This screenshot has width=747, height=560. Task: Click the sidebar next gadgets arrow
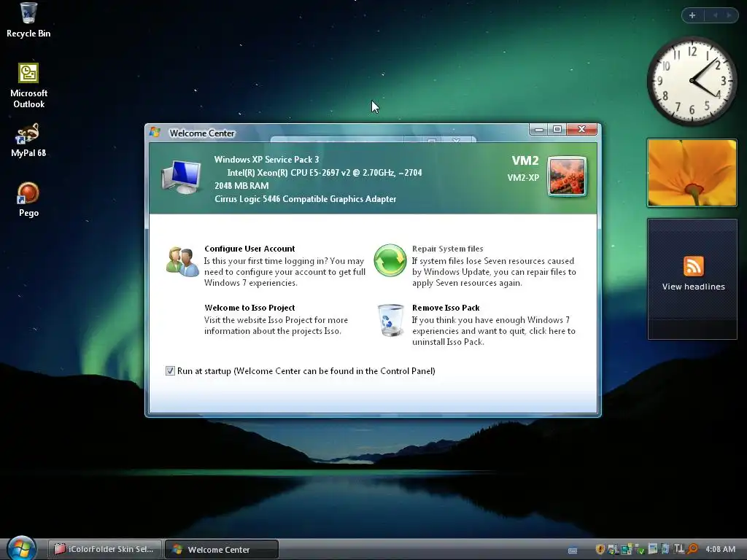coord(729,15)
